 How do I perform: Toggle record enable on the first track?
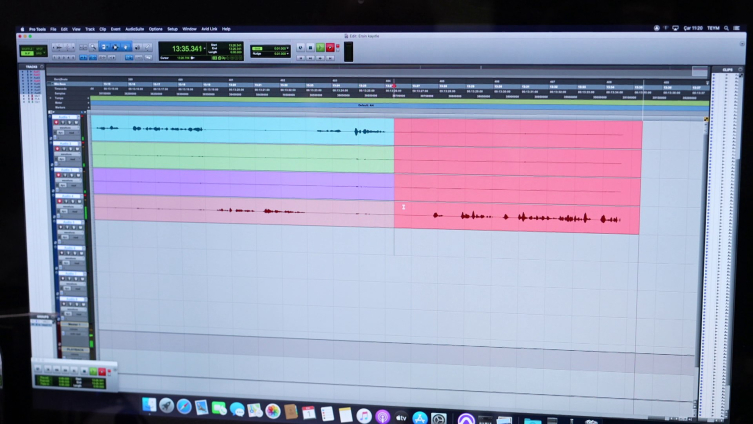tap(58, 122)
